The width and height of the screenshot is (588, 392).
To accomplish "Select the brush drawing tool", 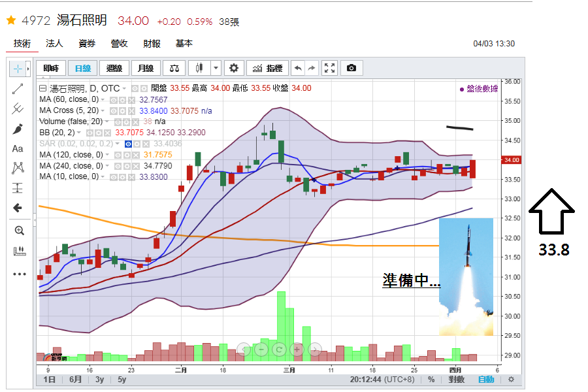I will point(18,129).
